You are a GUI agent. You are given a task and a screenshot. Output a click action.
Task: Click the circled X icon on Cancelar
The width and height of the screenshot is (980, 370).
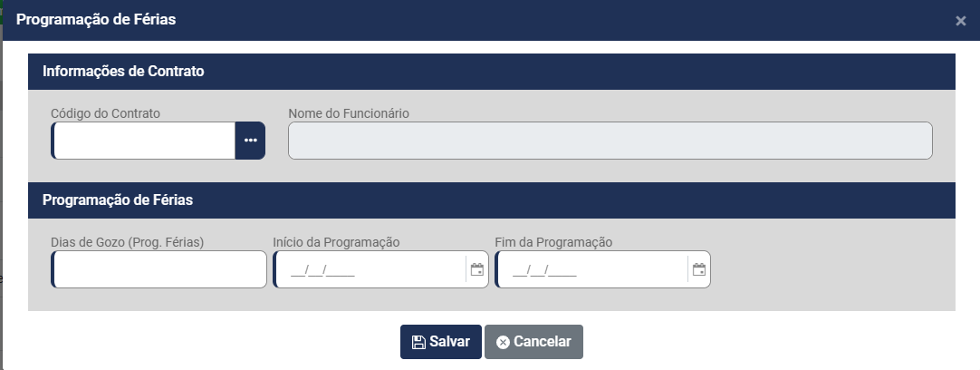tap(503, 342)
